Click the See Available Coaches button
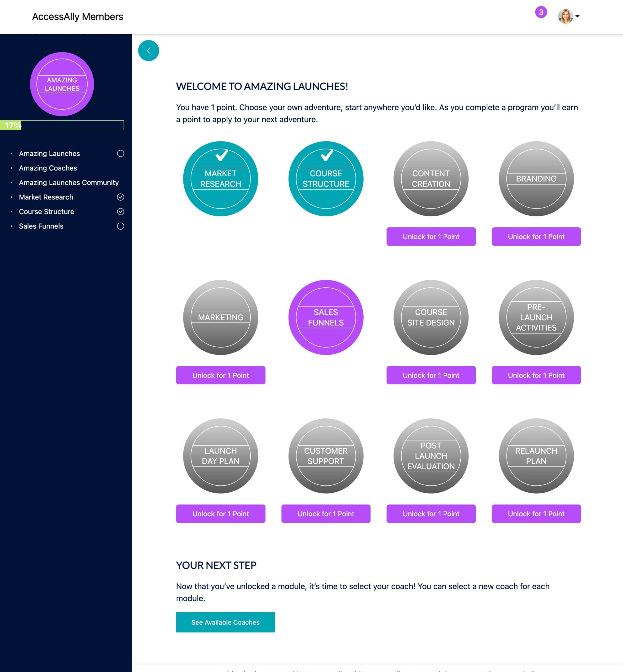The width and height of the screenshot is (623, 672). tap(225, 622)
